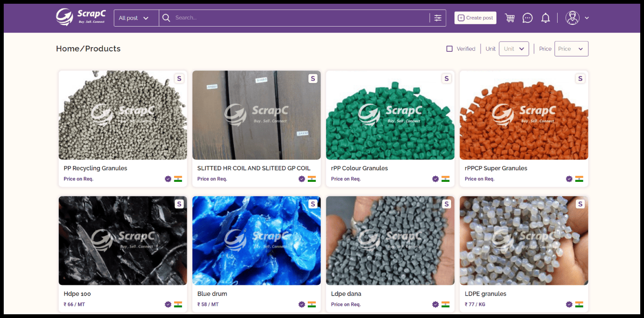This screenshot has width=644, height=318.
Task: Open SLITTED HR COIL AND SLITEED GP COIL listing
Action: [x=254, y=168]
